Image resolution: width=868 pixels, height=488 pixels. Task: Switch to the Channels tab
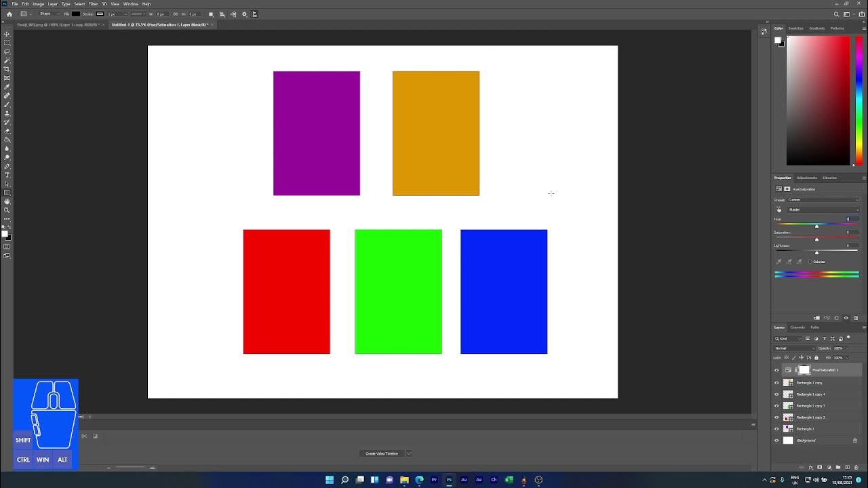pyautogui.click(x=797, y=327)
